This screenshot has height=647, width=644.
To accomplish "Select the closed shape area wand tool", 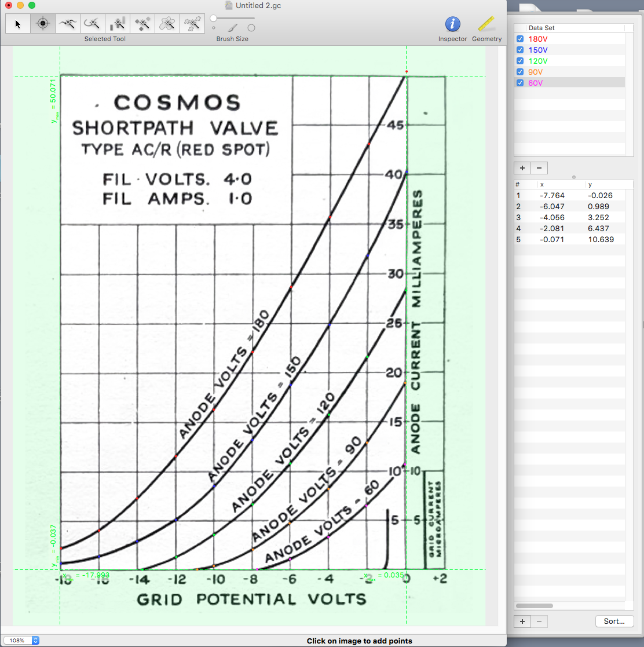I will click(x=167, y=24).
